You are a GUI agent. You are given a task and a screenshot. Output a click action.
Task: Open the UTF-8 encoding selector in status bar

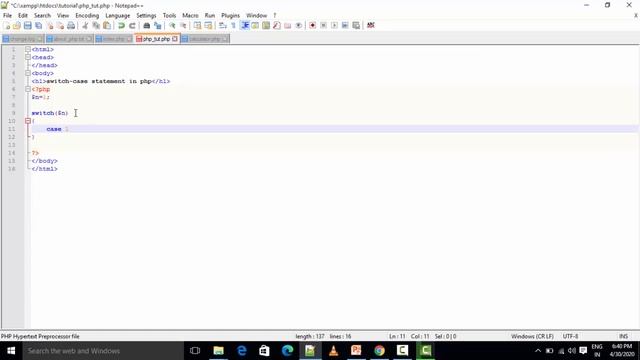point(570,336)
